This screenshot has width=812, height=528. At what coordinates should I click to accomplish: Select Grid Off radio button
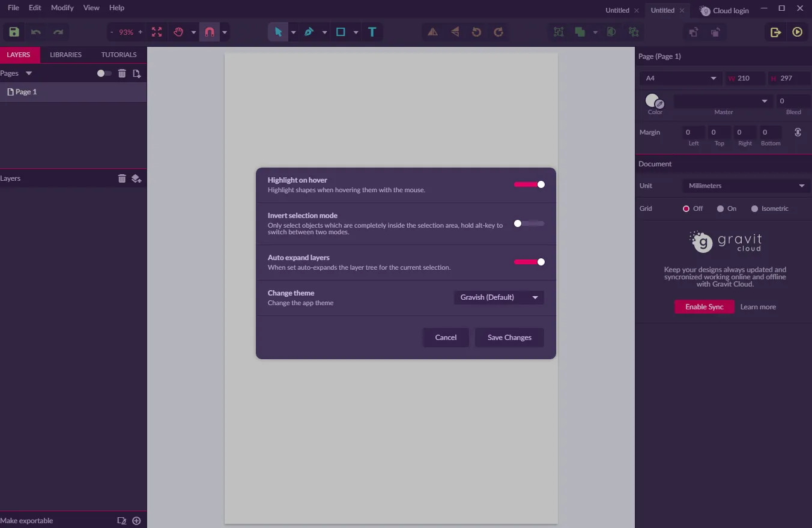(x=686, y=208)
